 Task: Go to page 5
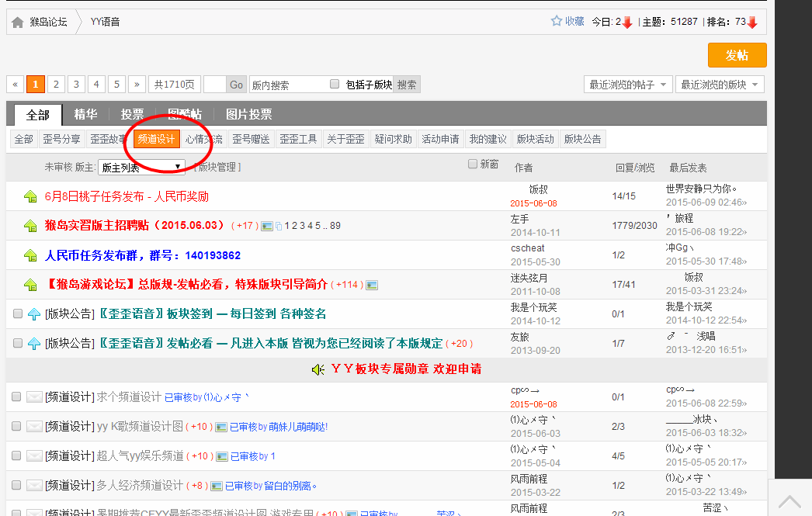click(116, 85)
